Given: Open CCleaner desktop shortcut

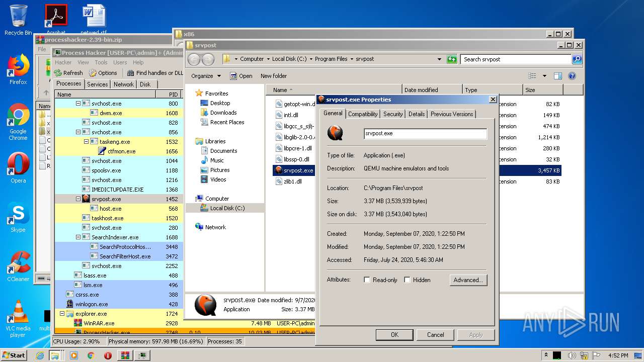Looking at the screenshot, I should click(x=18, y=266).
